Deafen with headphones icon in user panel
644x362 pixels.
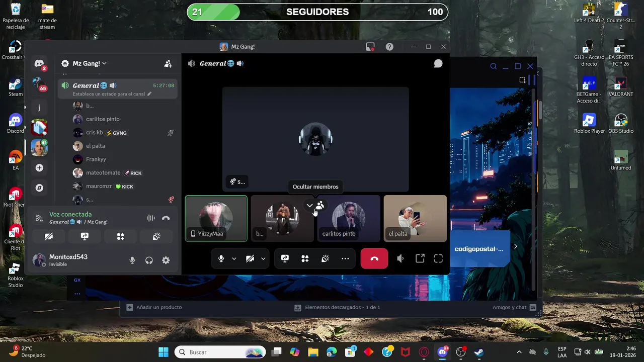coord(149,260)
